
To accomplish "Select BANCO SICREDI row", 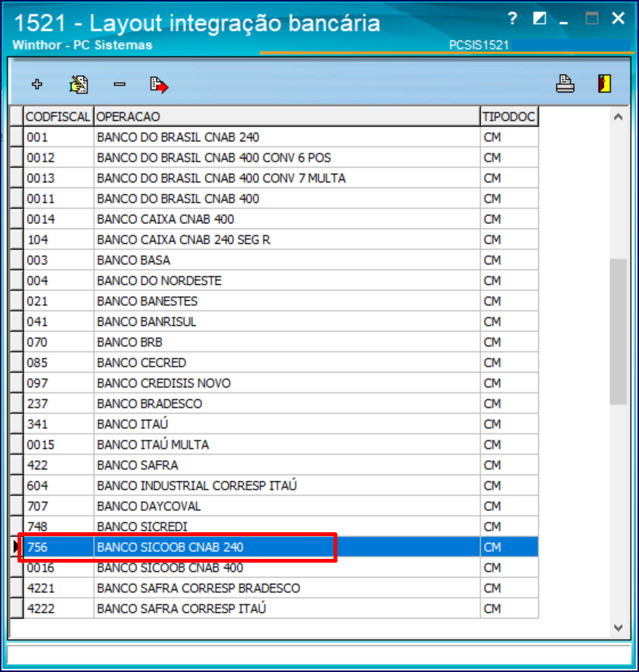I will pos(281,527).
